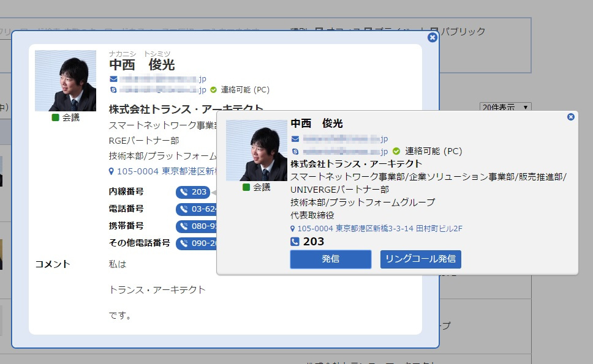Image resolution: width=593 pixels, height=364 pixels.
Task: Open the 20件表示 dropdown in the background page
Action: pos(505,107)
